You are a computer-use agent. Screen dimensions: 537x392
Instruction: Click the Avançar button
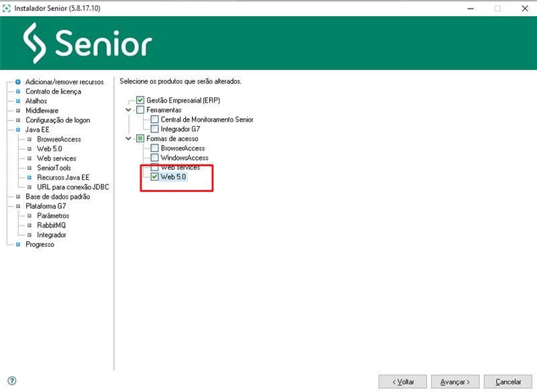click(455, 382)
